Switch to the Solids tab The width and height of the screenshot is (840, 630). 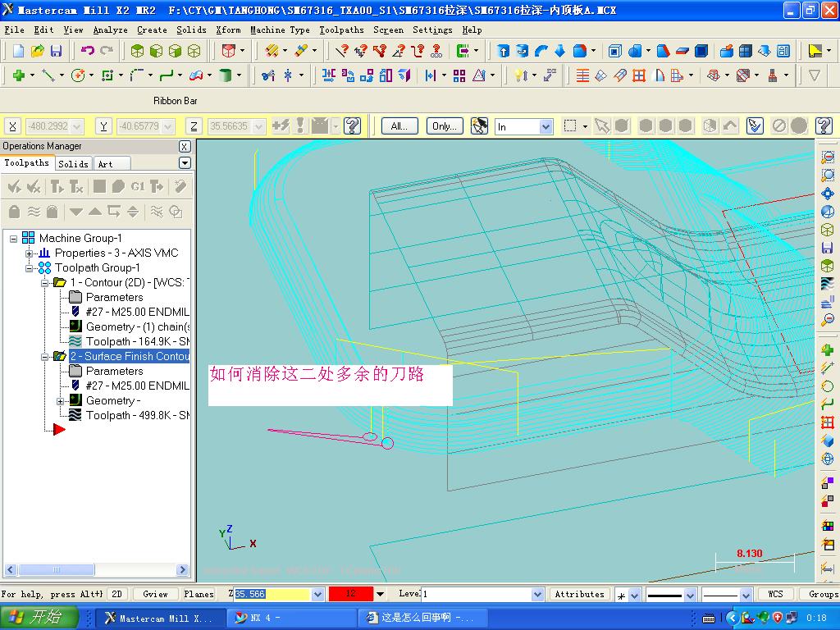tap(73, 163)
